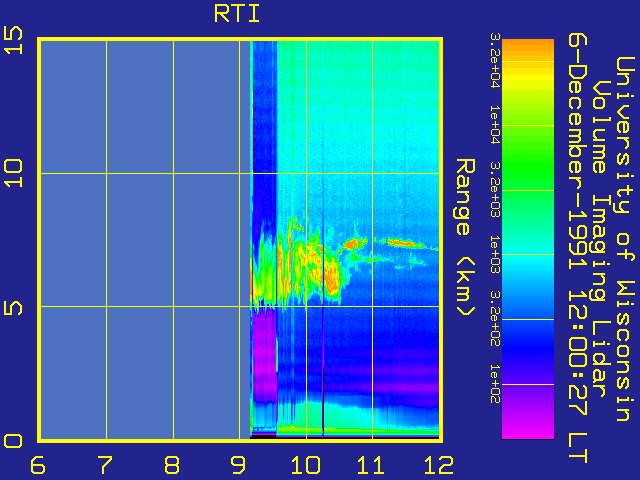Click the 'University of Wisconsin' text
This screenshot has height=480, width=640.
624,239
